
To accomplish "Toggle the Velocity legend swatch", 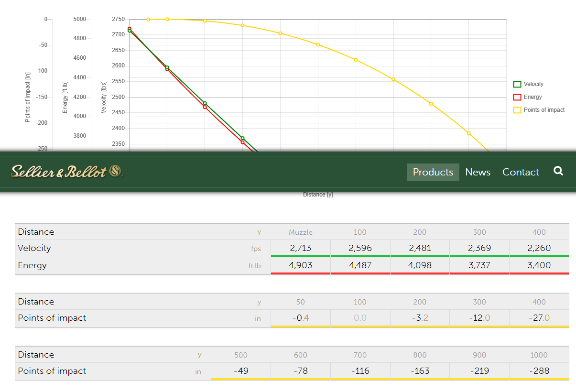I will [x=517, y=84].
